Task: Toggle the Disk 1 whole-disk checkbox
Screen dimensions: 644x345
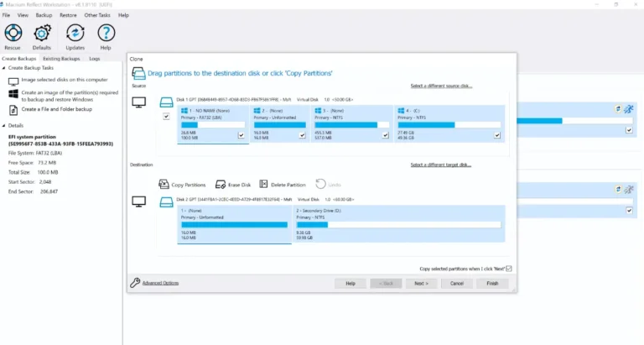Action: [166, 117]
